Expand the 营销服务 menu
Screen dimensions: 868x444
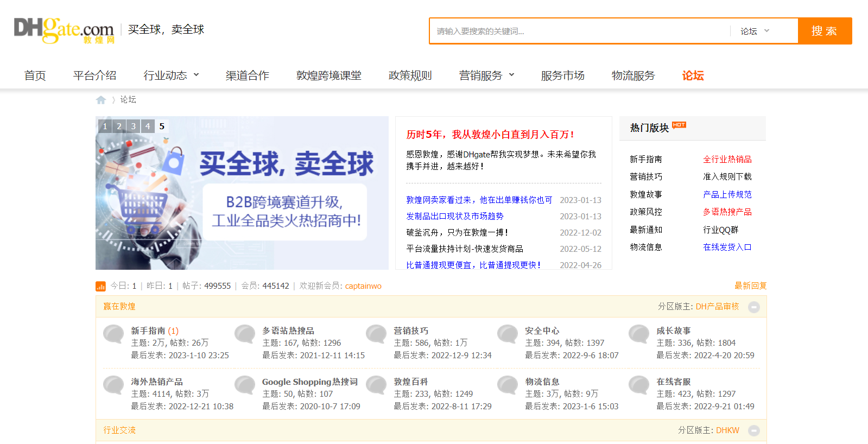(x=486, y=75)
